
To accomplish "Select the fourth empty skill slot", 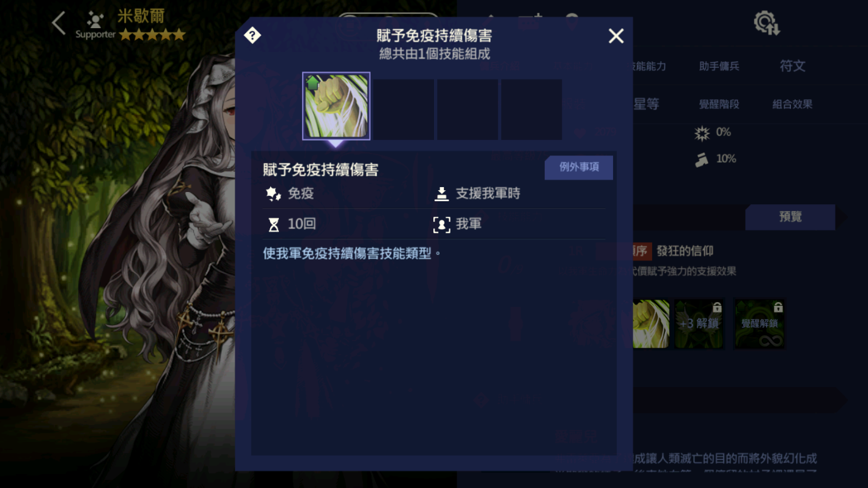I will click(x=531, y=109).
